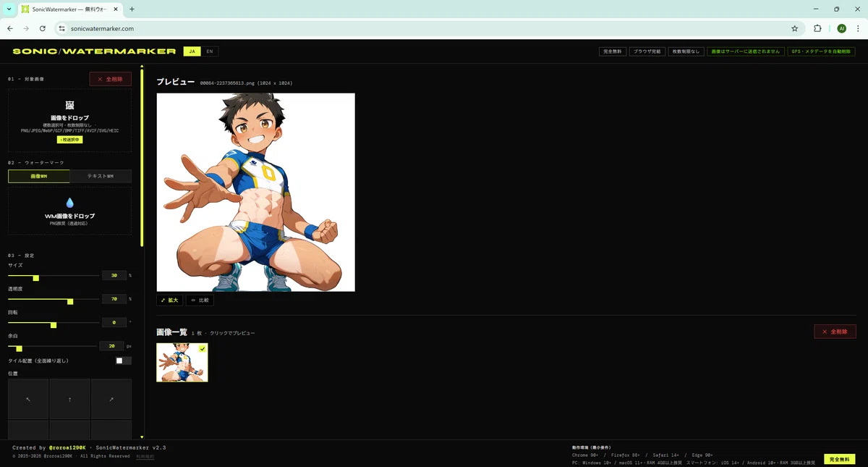
Task: Open the Chrome three-dot menu
Action: coord(857,28)
